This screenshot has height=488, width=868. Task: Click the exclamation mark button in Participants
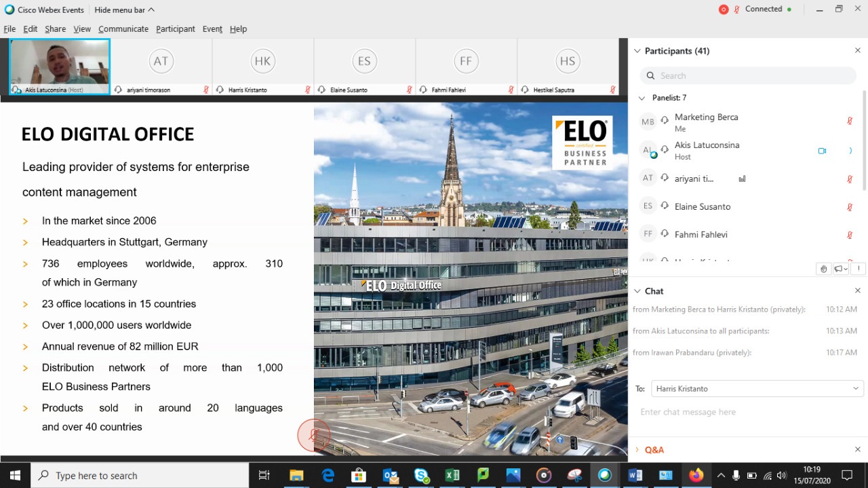pos(859,269)
